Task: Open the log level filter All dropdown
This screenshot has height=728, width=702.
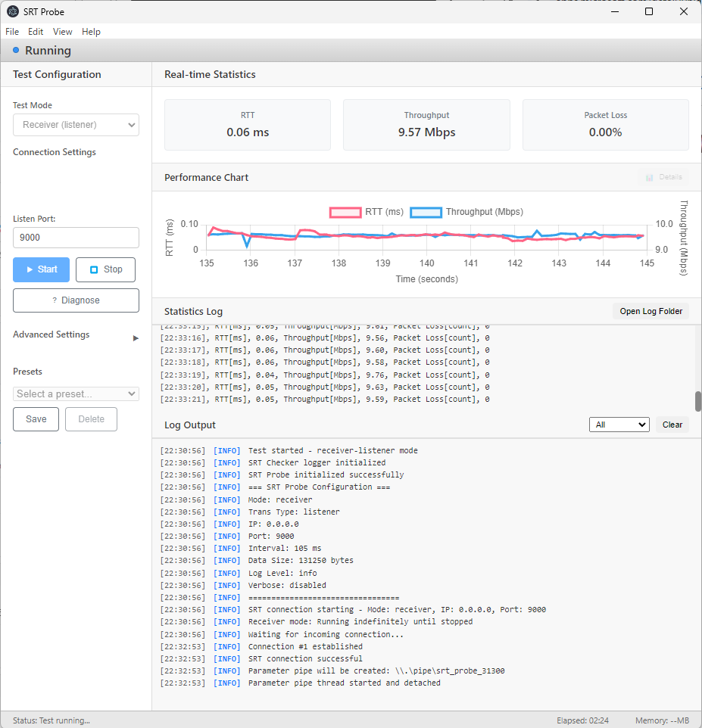Action: 619,425
